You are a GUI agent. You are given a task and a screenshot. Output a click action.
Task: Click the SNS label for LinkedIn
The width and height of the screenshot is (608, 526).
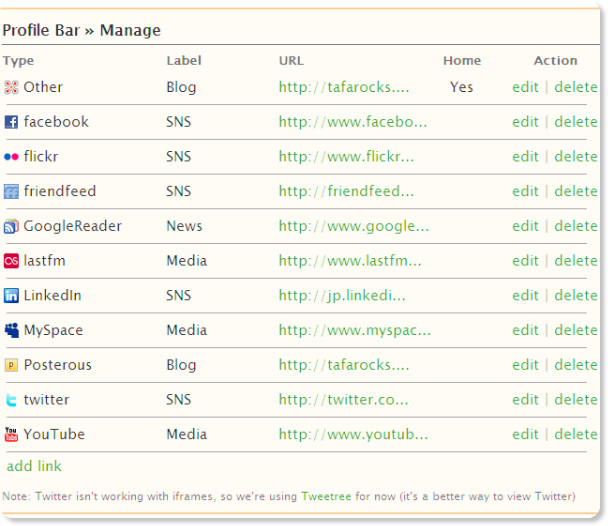point(178,296)
